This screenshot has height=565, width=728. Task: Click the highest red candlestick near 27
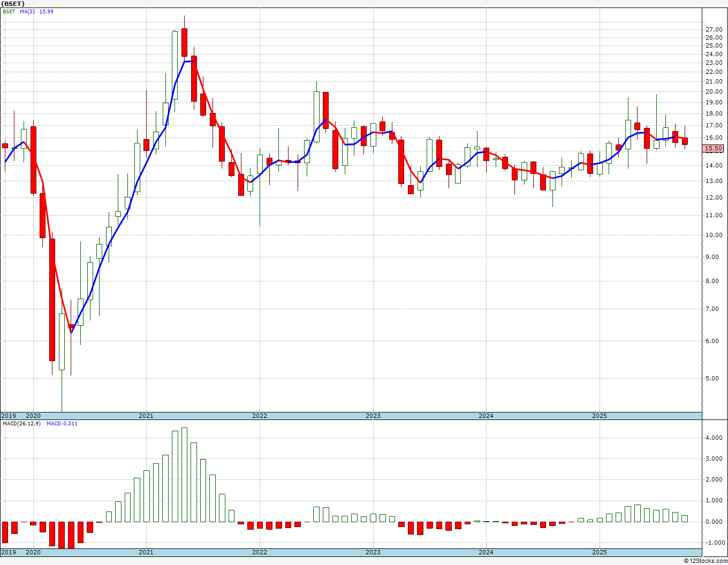(184, 42)
